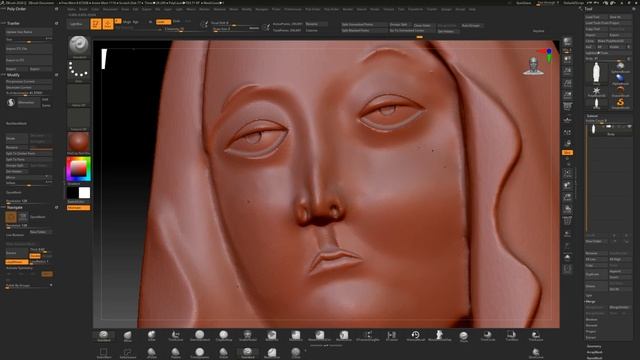Toggle Transparency icon in right shelf
640x360 pixels.
point(567,234)
